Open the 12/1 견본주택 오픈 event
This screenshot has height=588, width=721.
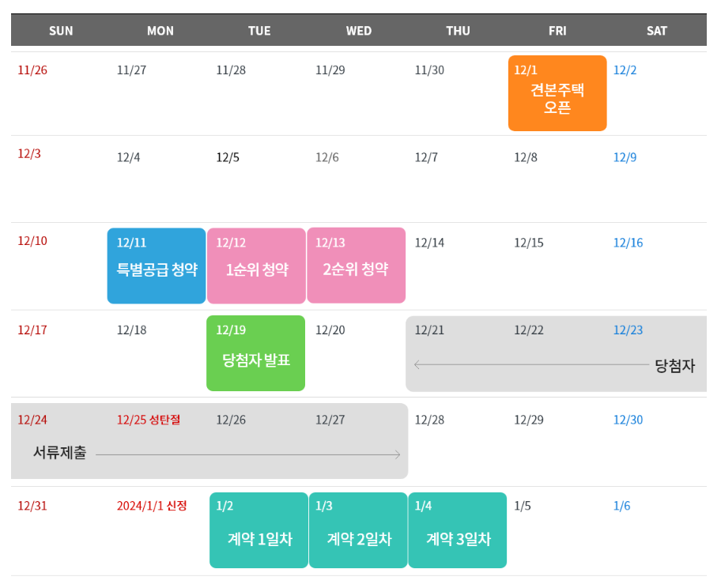click(557, 93)
